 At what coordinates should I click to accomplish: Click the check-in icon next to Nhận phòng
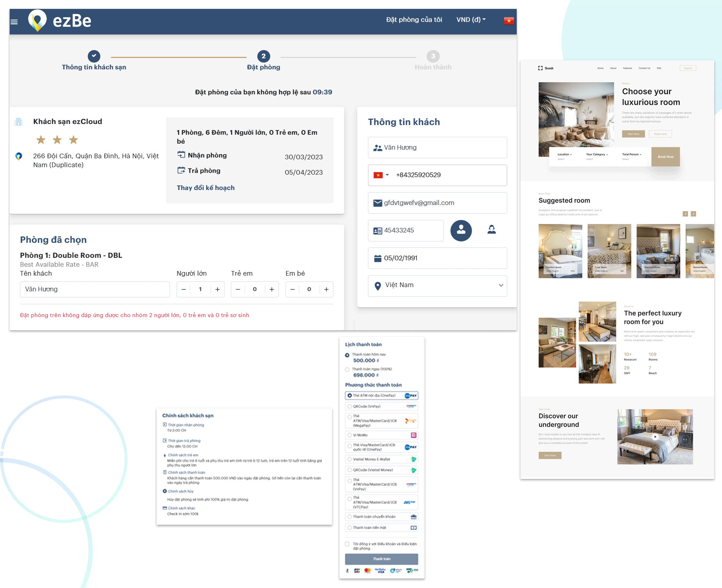(181, 155)
